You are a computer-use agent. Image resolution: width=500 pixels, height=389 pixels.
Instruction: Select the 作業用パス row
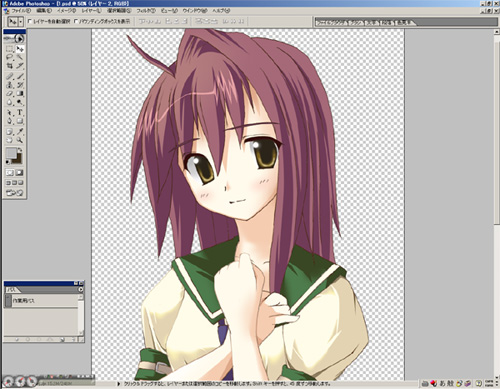click(41, 301)
